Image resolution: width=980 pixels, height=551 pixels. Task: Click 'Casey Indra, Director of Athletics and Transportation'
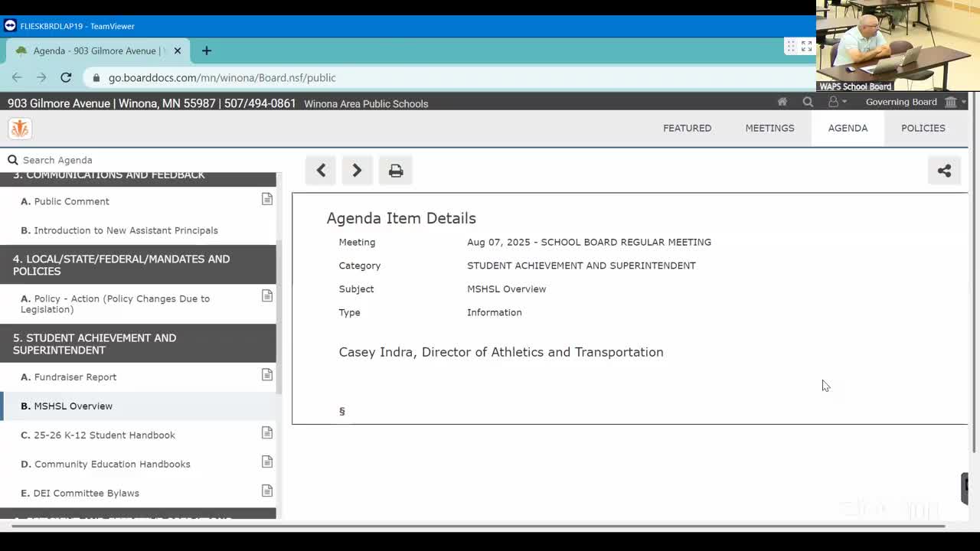[501, 352]
